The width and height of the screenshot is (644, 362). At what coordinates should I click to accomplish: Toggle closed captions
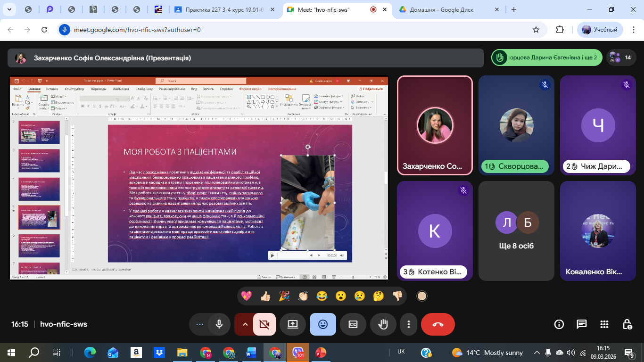[x=353, y=324]
